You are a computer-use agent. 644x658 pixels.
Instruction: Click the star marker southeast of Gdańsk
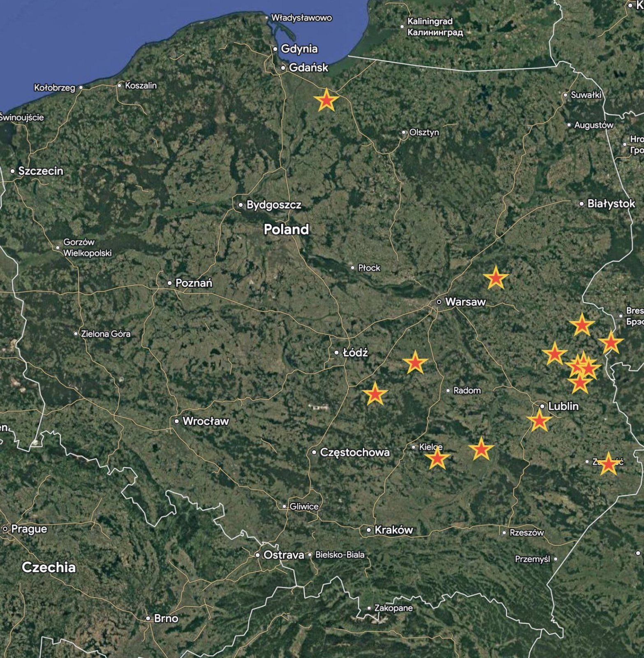click(326, 100)
